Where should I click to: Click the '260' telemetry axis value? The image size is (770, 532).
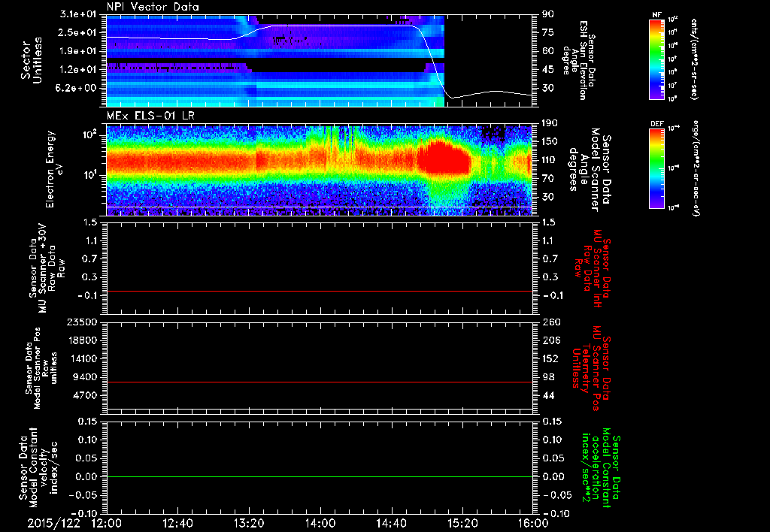tap(551, 322)
